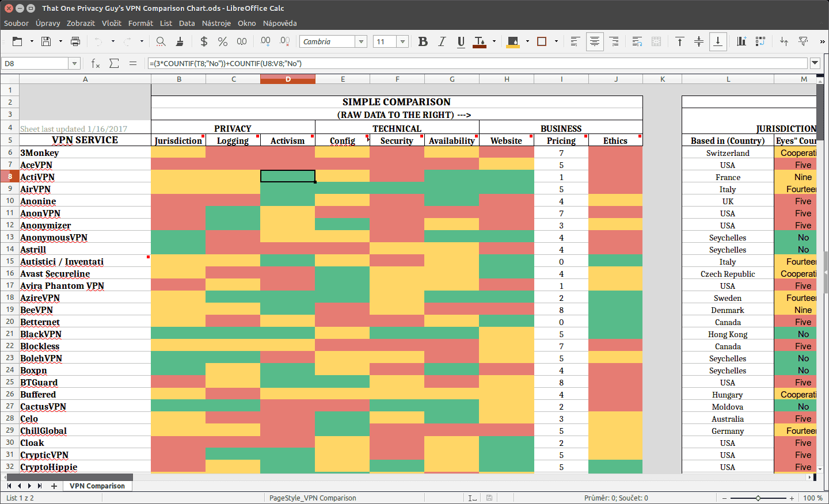Click the horizontal scrollbar thumb
This screenshot has height=504, width=829.
(69, 477)
